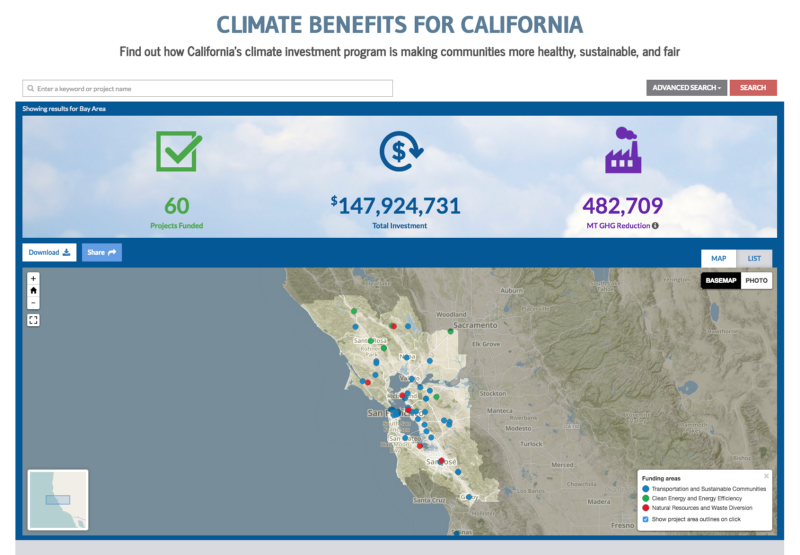Switch to the LIST tab
Image resolution: width=800 pixels, height=555 pixels.
(x=754, y=259)
